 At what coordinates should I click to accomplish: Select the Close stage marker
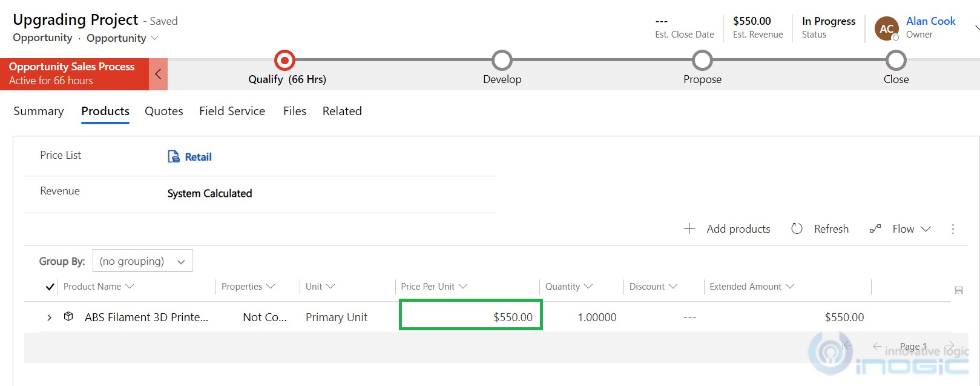click(x=896, y=61)
